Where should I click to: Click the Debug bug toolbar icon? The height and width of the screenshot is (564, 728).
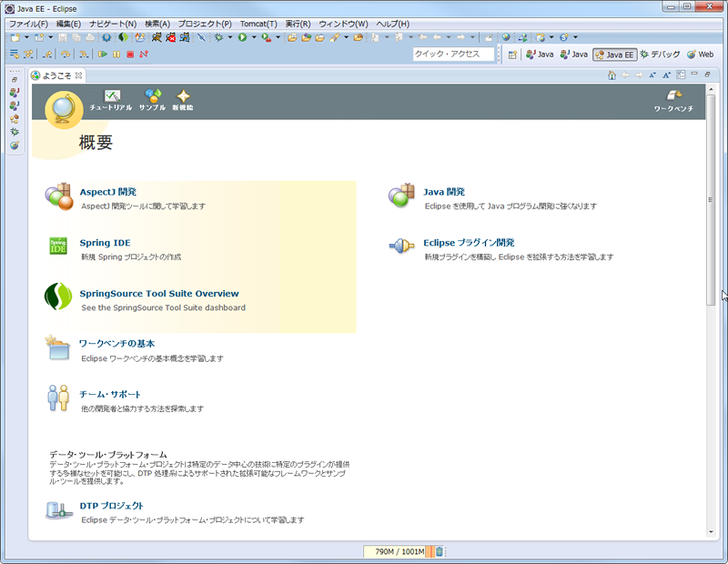(x=218, y=37)
